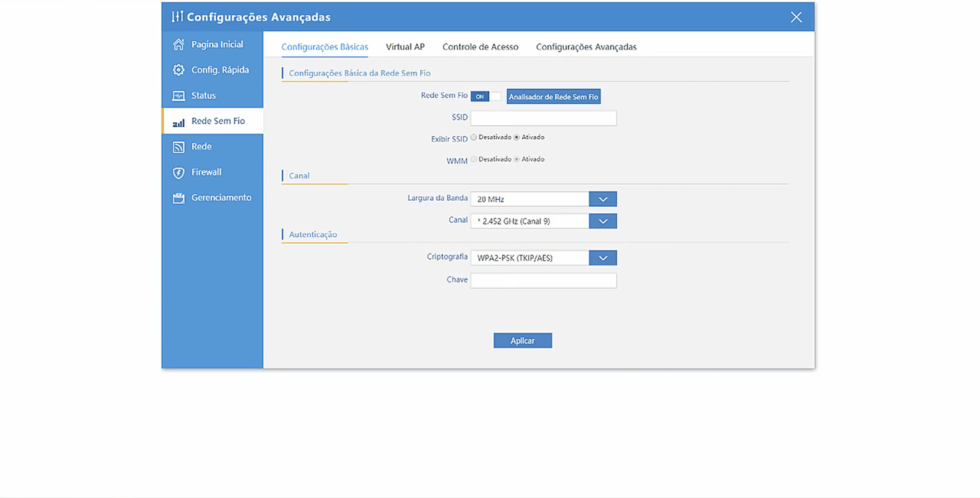This screenshot has height=498, width=980.
Task: Select Ativado radio for Exibir SSID
Action: pyautogui.click(x=517, y=137)
